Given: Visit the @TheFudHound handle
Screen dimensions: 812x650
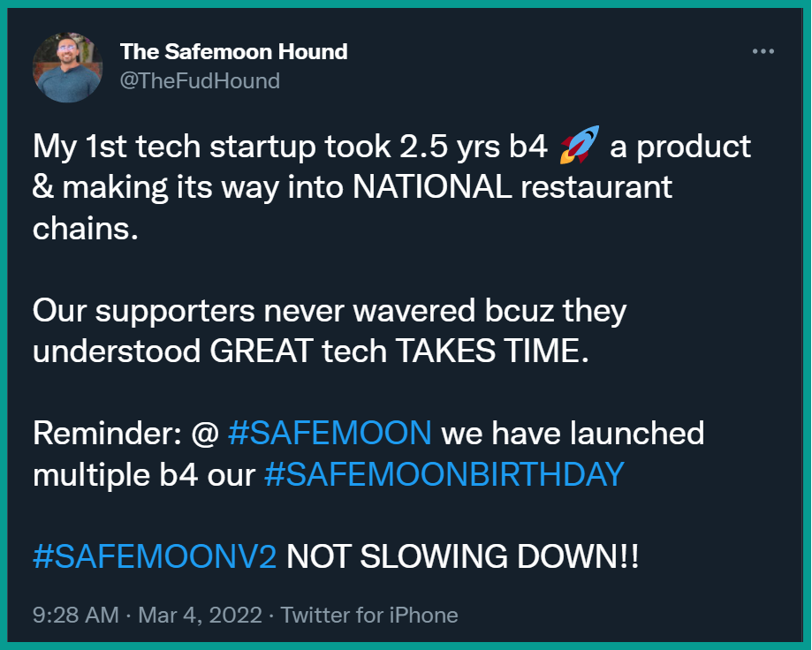Looking at the screenshot, I should tap(200, 81).
